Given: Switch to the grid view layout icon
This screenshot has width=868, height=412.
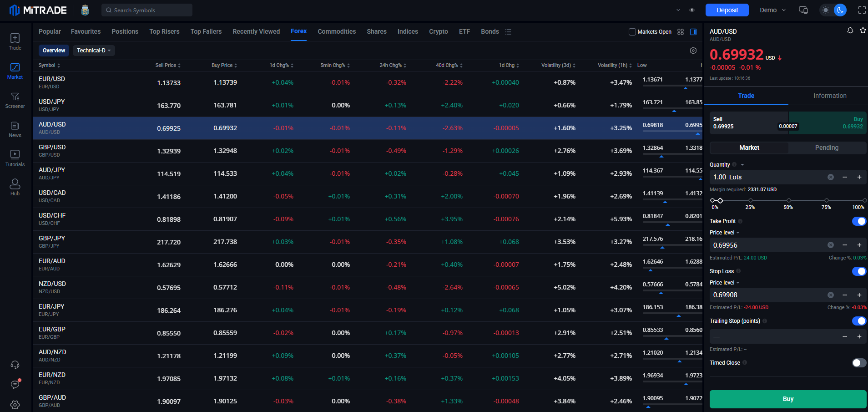Looking at the screenshot, I should click(x=681, y=32).
